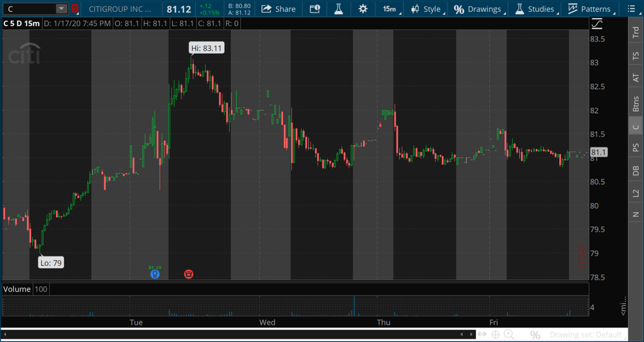Viewport: 644px width, 342px height.
Task: Click the Volume study label
Action: pos(17,289)
